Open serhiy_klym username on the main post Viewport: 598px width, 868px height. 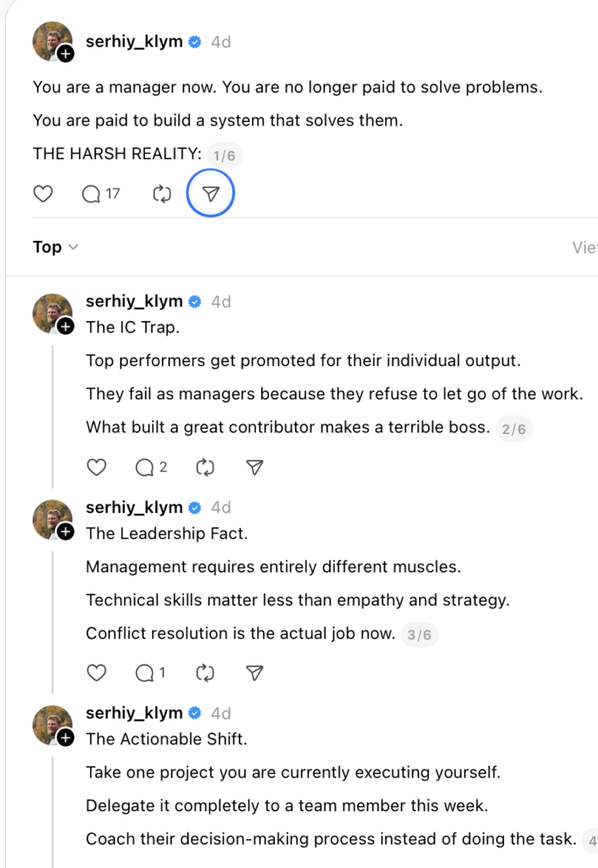click(x=134, y=42)
